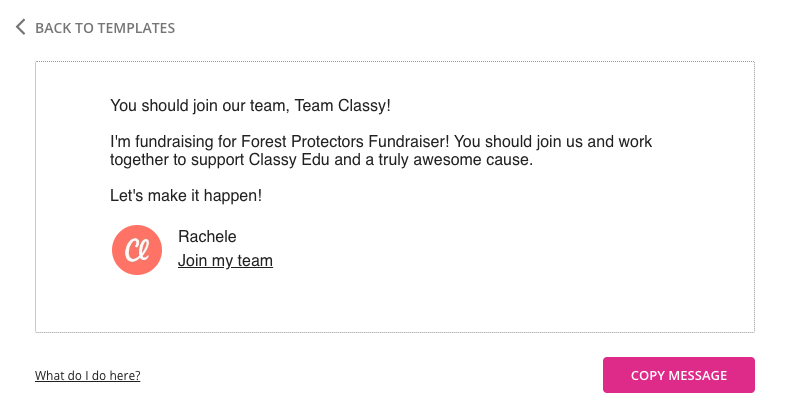
Task: Click the back chevron arrow icon
Action: click(x=21, y=27)
